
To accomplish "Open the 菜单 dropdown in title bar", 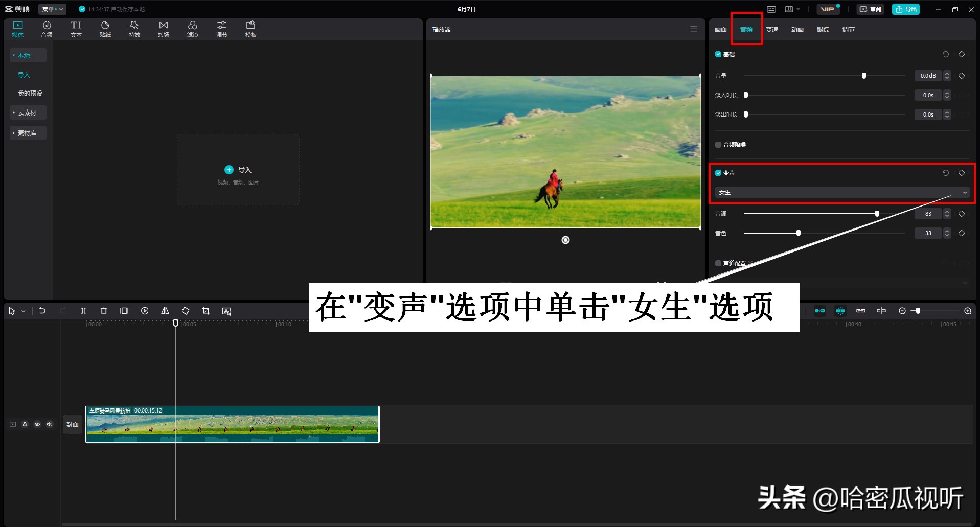I will [x=52, y=9].
